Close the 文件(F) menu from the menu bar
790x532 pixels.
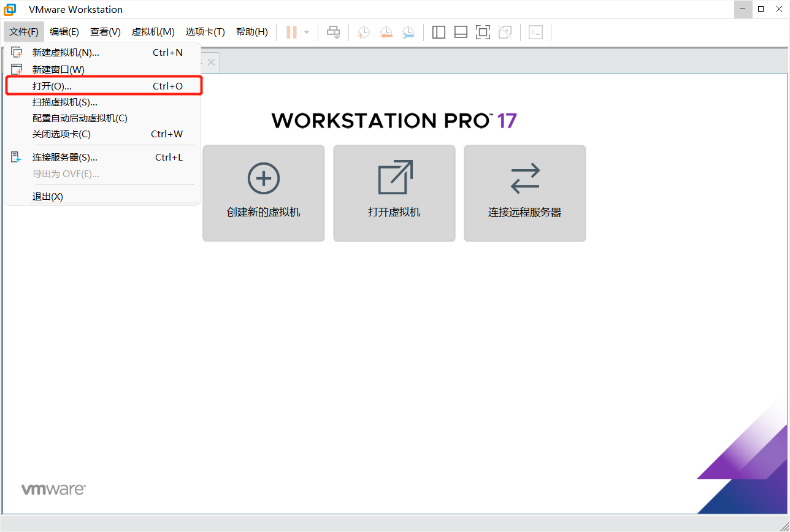click(x=24, y=32)
